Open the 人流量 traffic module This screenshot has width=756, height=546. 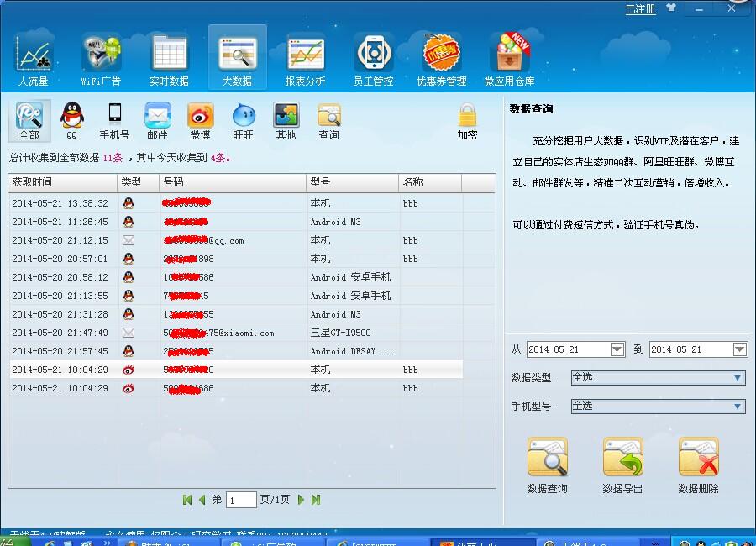point(34,60)
